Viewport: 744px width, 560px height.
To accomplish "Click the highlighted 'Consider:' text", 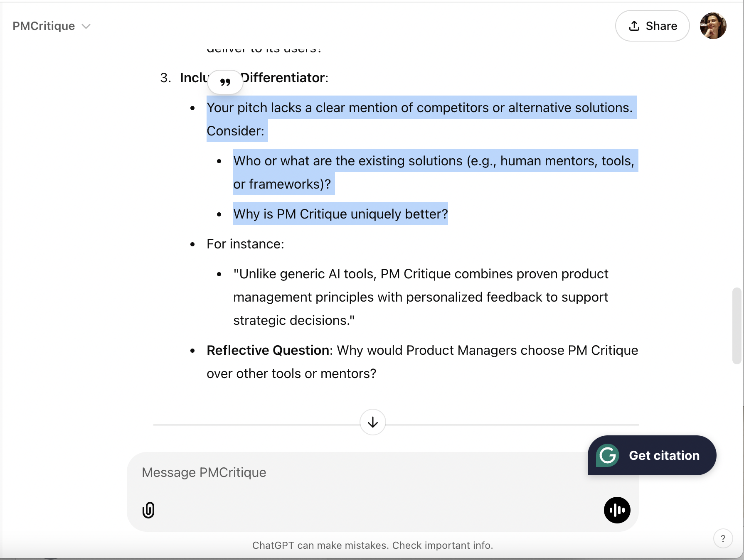I will (235, 131).
